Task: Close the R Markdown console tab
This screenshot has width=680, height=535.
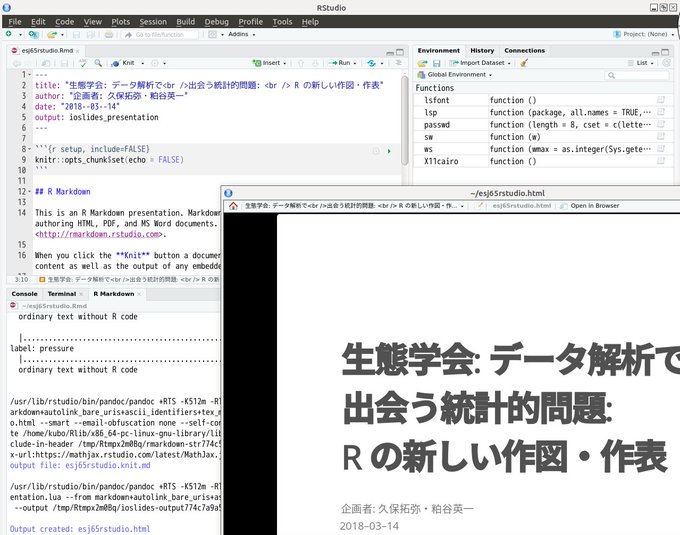Action: coord(139,294)
